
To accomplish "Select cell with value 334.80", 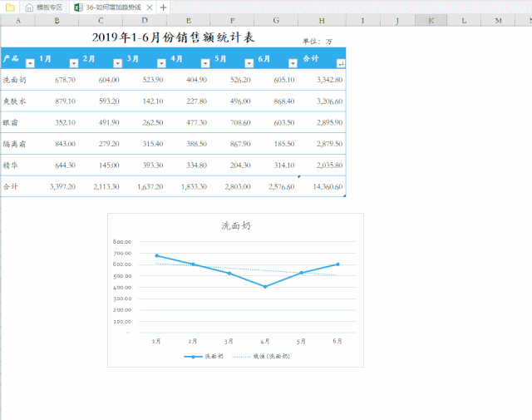I will click(x=189, y=166).
